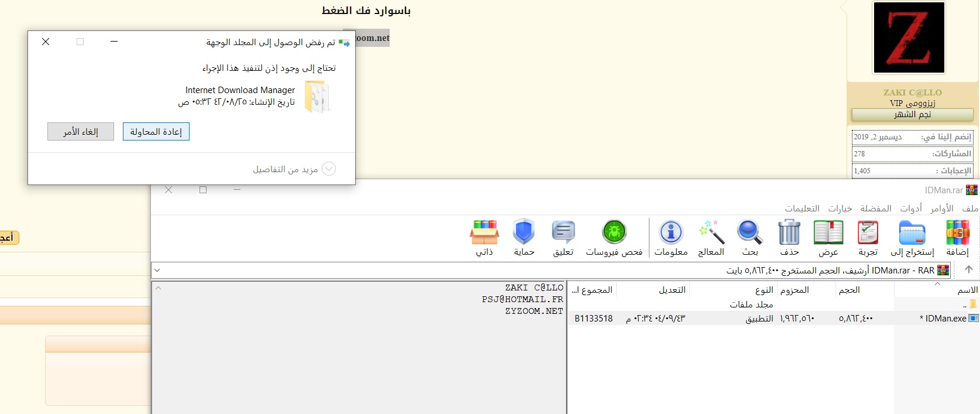The image size is (980, 414).
Task: Click the نجم الشهر user badge
Action: pos(912,114)
